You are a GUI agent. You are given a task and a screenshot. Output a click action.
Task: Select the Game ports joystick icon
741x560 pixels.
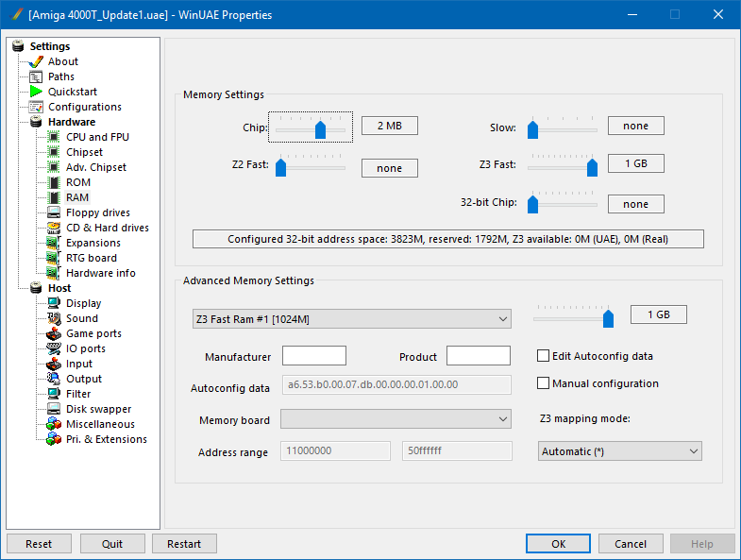(x=54, y=333)
